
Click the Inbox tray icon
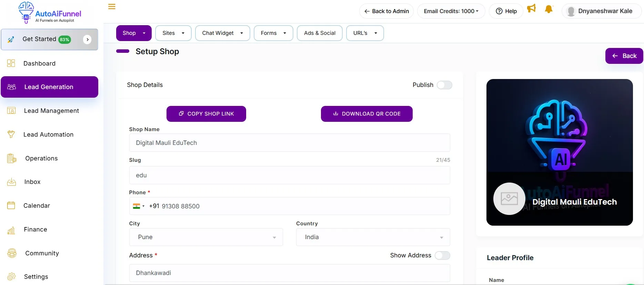(x=11, y=182)
